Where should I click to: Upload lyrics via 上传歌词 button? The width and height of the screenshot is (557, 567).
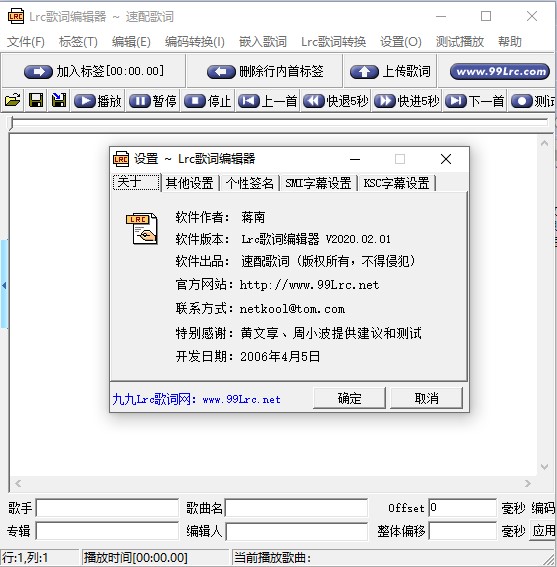pyautogui.click(x=390, y=71)
